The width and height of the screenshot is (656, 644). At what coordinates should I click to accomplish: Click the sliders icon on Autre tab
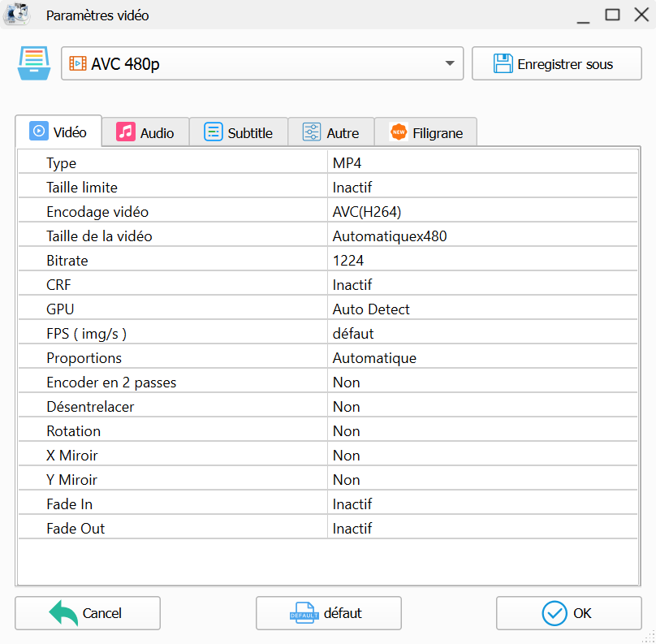[312, 132]
